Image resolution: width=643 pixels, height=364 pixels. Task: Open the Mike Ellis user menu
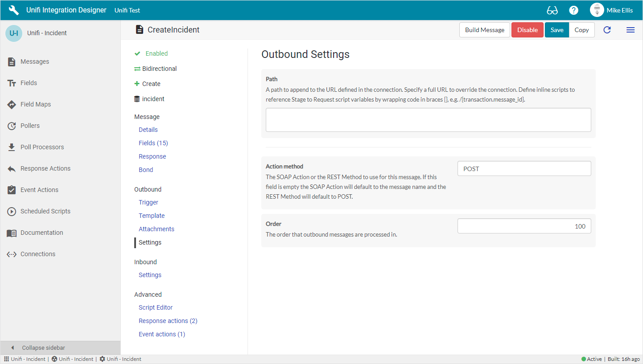611,10
